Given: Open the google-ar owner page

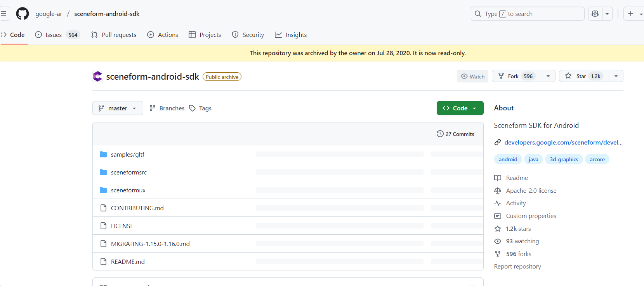Looking at the screenshot, I should point(49,14).
